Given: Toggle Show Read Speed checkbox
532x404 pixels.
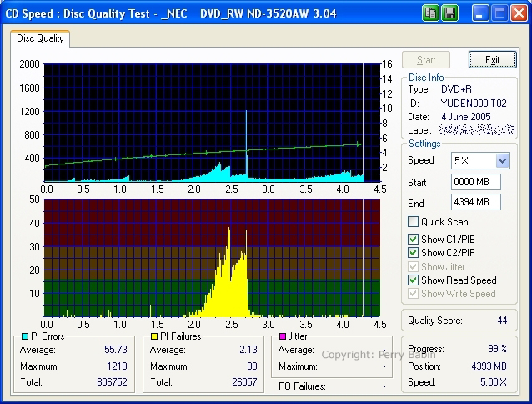Looking at the screenshot, I should pyautogui.click(x=413, y=280).
